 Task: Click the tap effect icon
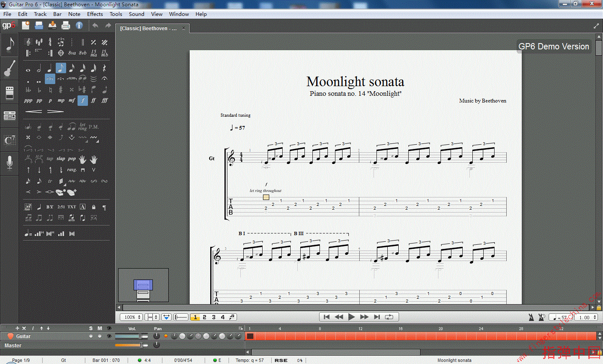[50, 159]
